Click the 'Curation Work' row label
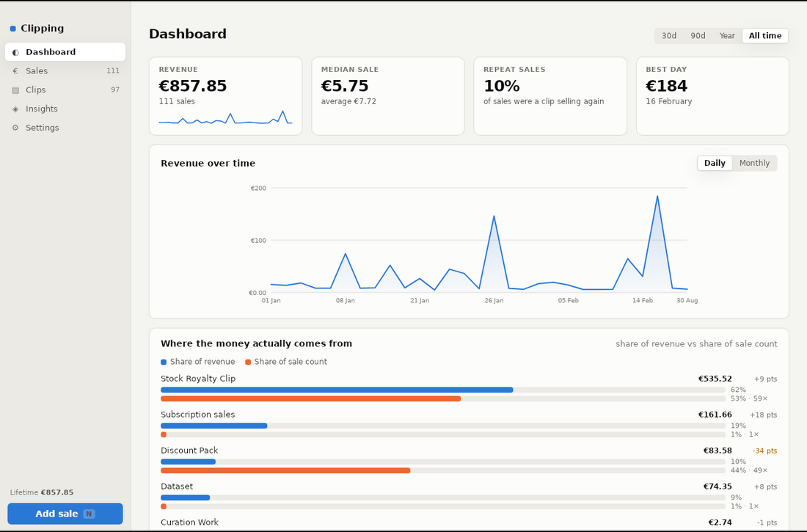The height and width of the screenshot is (532, 807). (189, 522)
